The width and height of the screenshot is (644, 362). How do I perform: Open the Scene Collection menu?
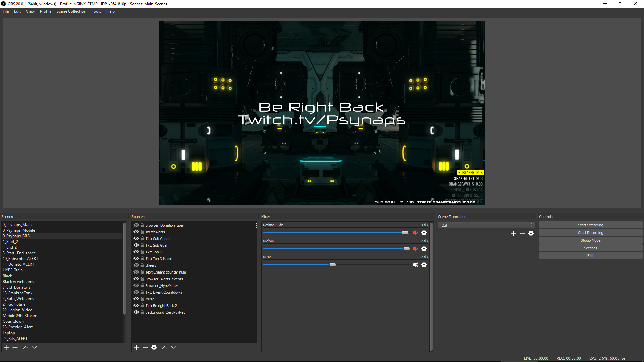tap(71, 11)
